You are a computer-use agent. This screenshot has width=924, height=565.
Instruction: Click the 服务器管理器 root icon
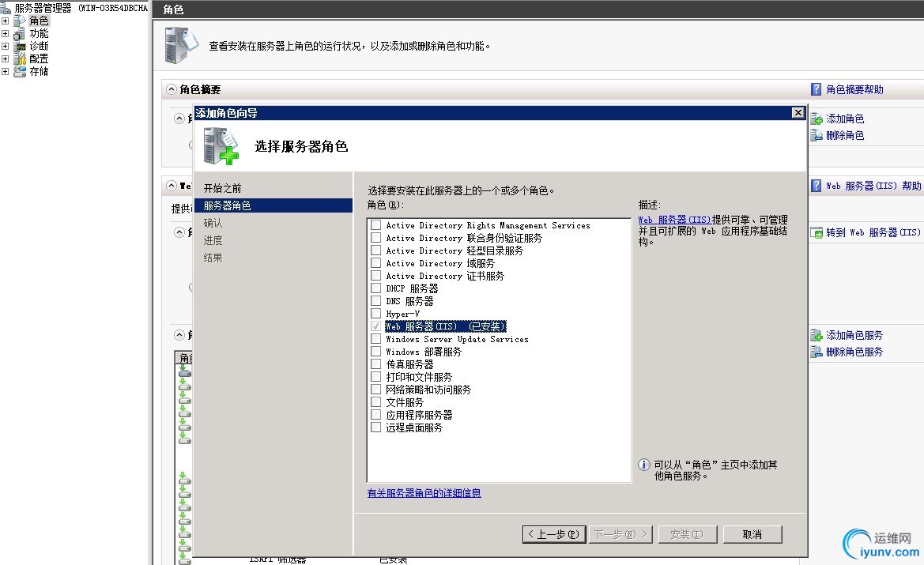point(6,8)
